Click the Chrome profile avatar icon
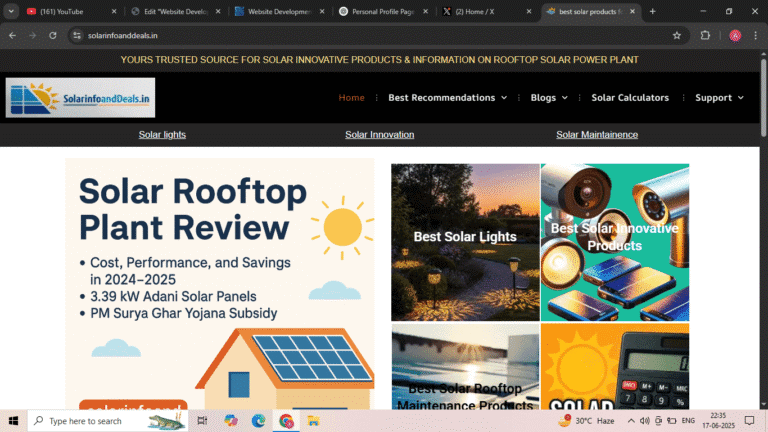768x432 pixels. click(x=735, y=35)
